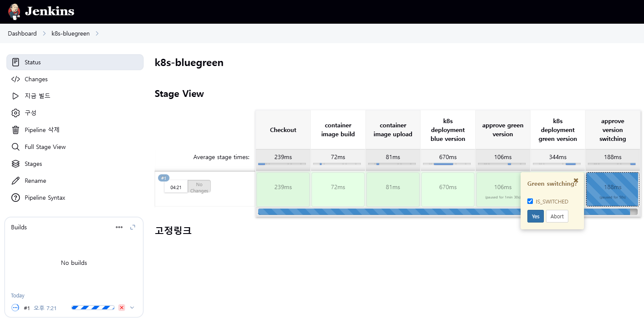
Task: Click the container image build column header
Action: tap(338, 130)
